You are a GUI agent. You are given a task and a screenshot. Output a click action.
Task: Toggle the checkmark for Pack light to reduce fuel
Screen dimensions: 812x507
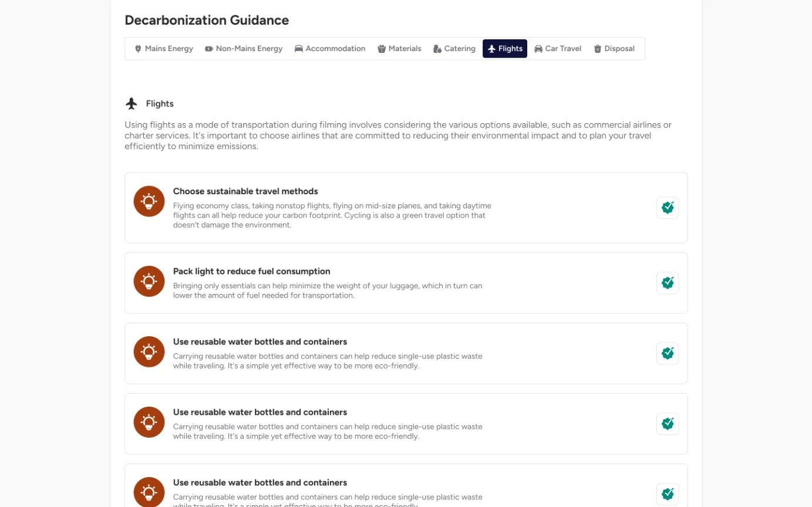668,283
